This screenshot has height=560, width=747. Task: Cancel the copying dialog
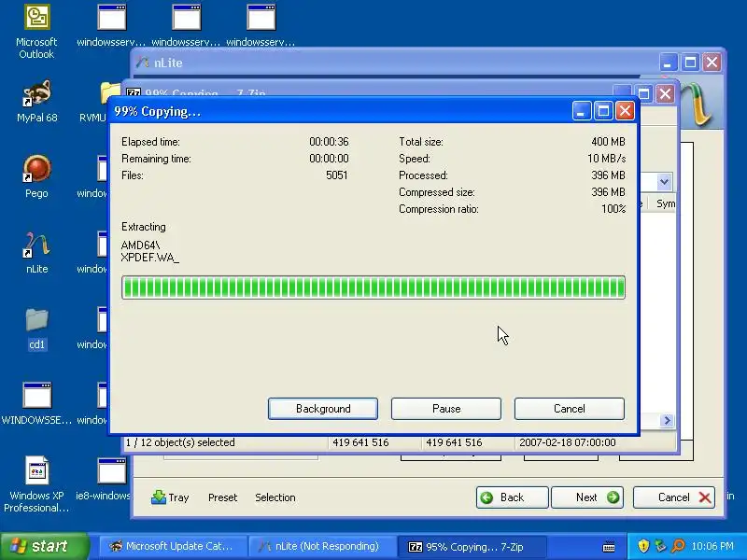(570, 409)
